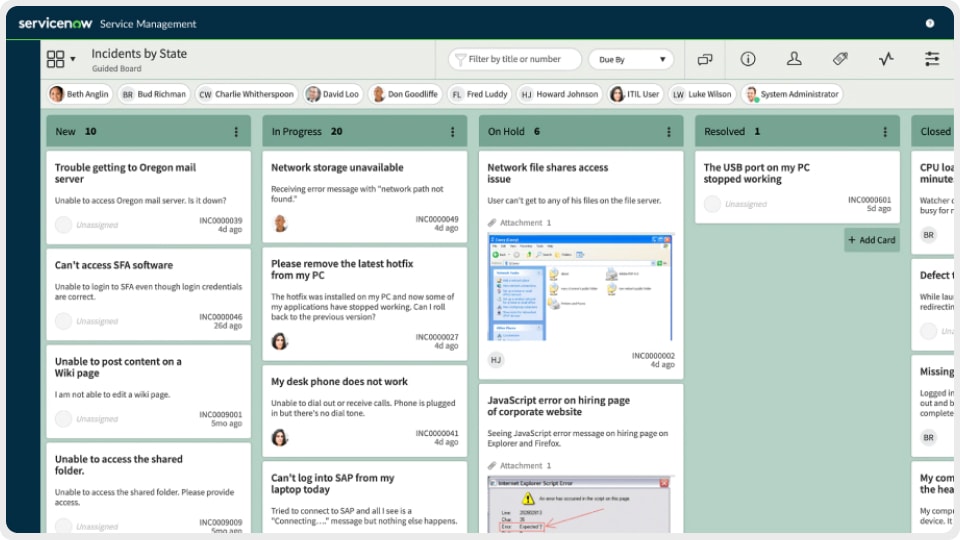Image resolution: width=960 pixels, height=540 pixels.
Task: Open the file shares attachment screenshot thumbnail
Action: (x=581, y=287)
